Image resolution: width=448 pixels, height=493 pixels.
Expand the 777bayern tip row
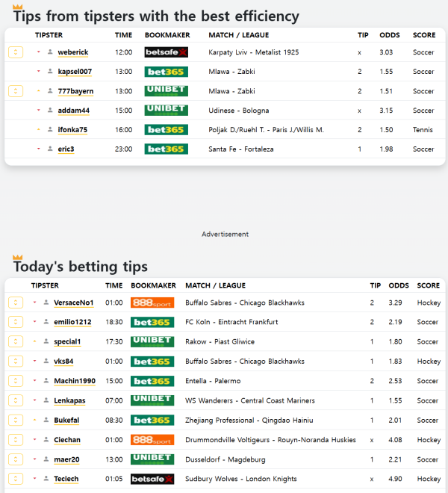(x=16, y=91)
